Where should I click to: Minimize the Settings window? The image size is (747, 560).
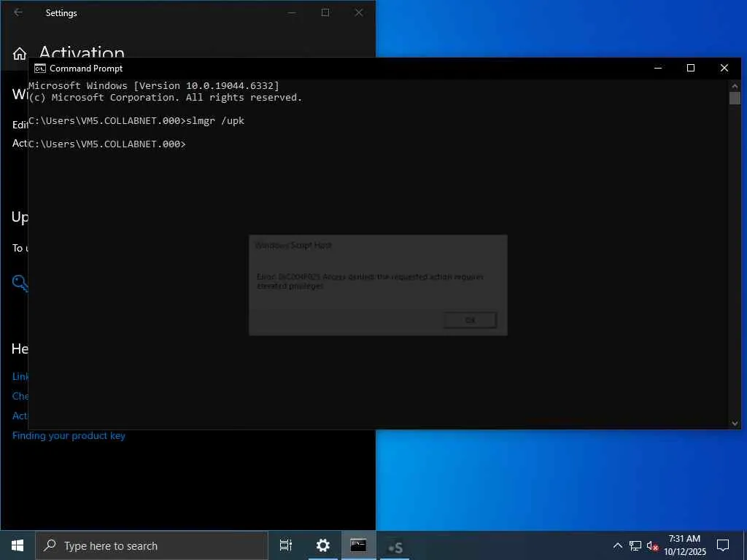point(292,13)
